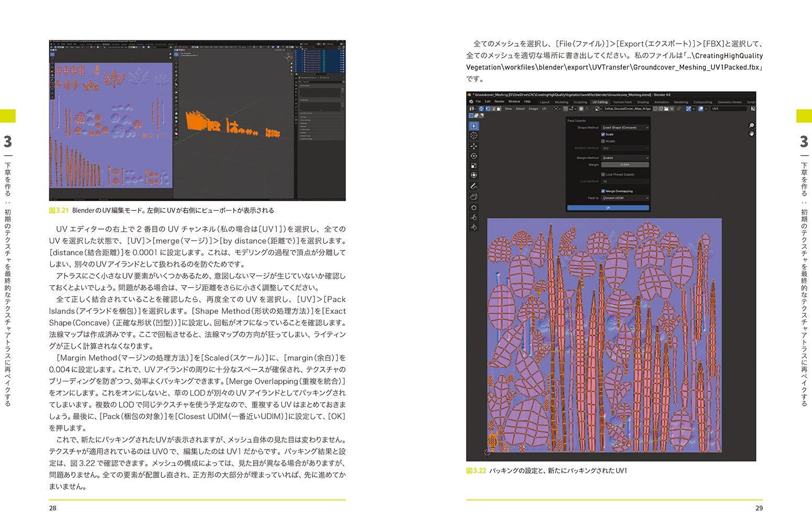
Task: Open the Shape Method dropdown
Action: coord(625,127)
